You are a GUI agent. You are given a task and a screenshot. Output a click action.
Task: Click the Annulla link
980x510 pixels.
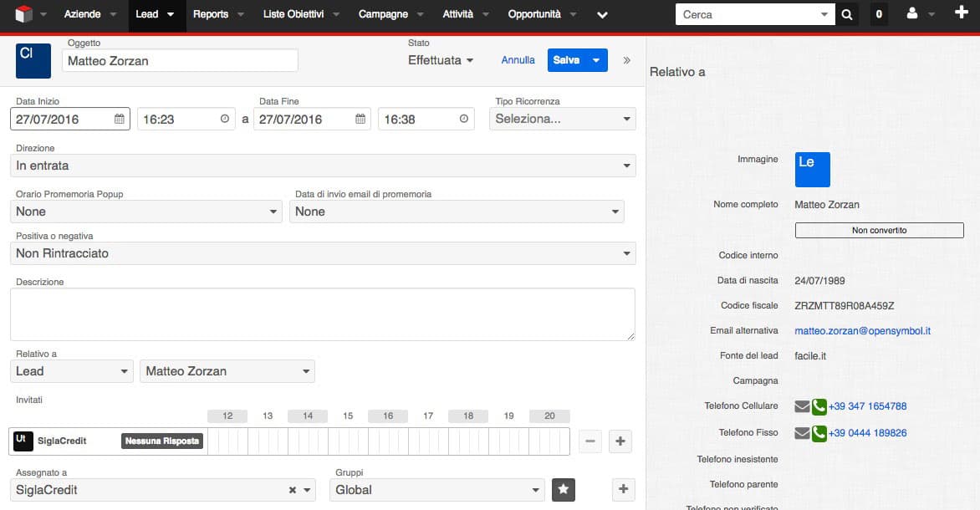pyautogui.click(x=518, y=60)
